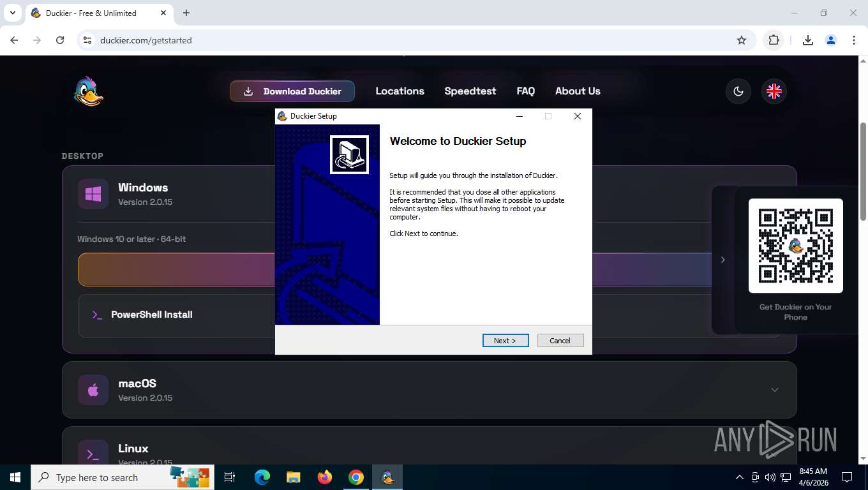Click the taskbar search box
Image resolution: width=868 pixels, height=490 pixels.
click(x=123, y=477)
